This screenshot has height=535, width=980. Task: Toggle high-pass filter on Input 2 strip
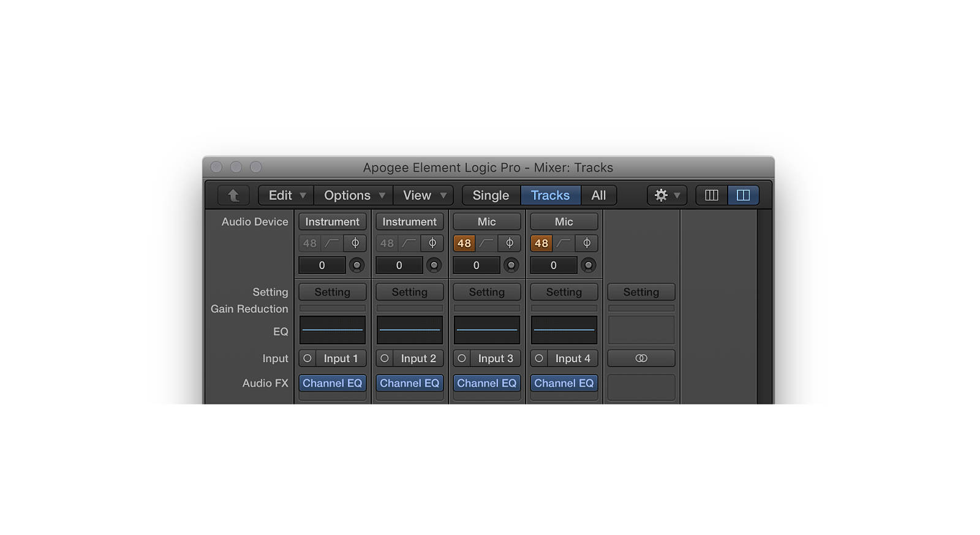(x=409, y=243)
